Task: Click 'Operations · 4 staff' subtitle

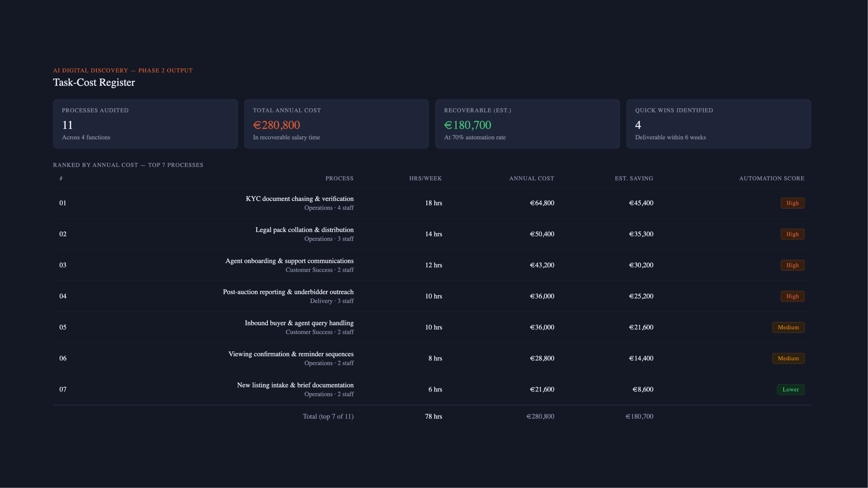Action: pyautogui.click(x=329, y=208)
